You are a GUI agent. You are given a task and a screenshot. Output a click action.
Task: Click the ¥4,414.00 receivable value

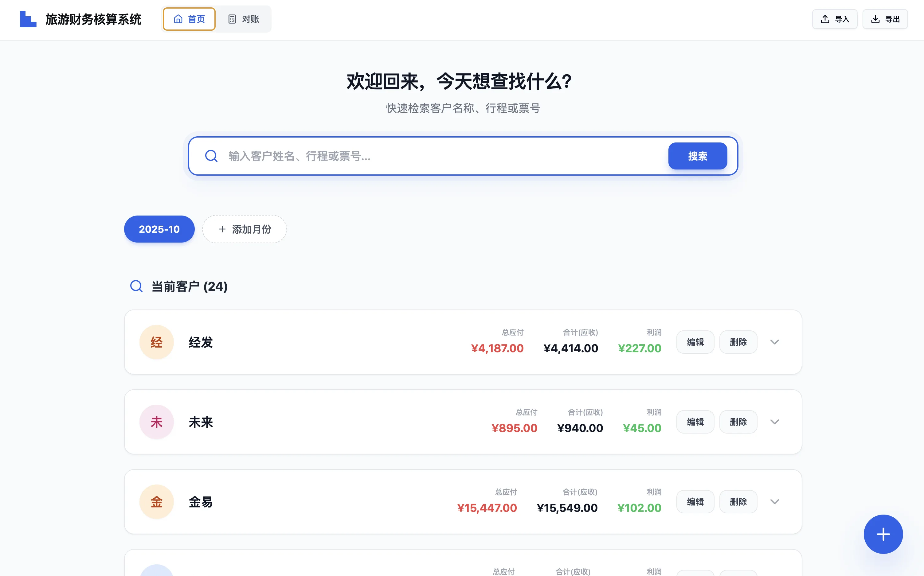point(571,348)
